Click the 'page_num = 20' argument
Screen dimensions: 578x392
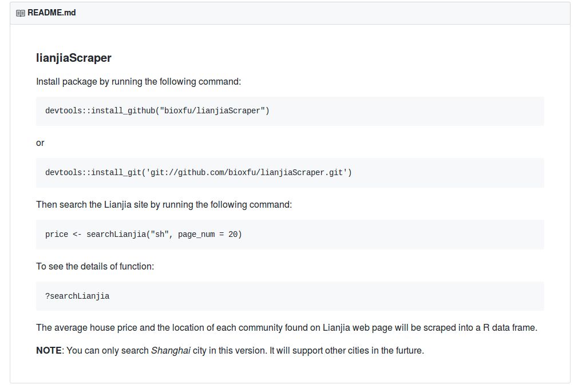coord(207,234)
